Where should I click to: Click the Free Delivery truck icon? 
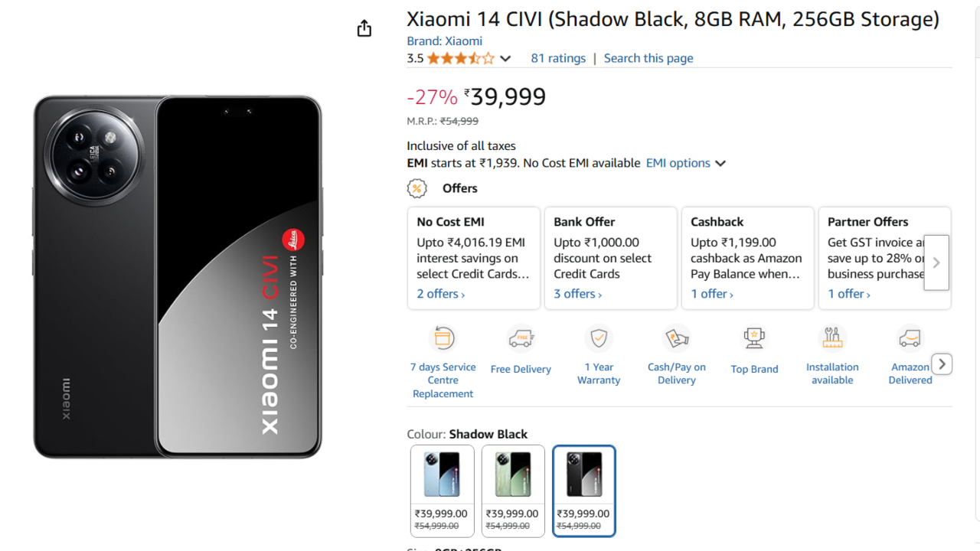coord(521,337)
